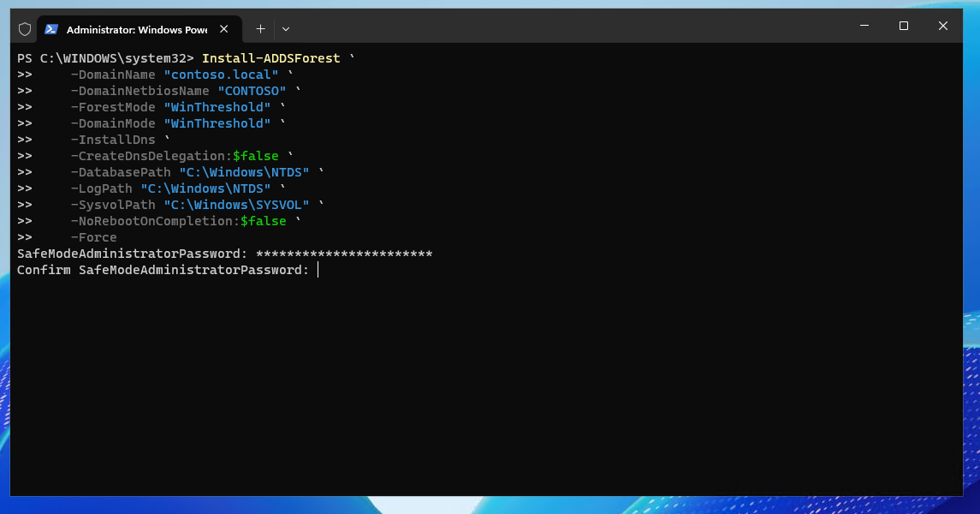Select the Administrator: Windows PowerShell tab

pos(140,29)
